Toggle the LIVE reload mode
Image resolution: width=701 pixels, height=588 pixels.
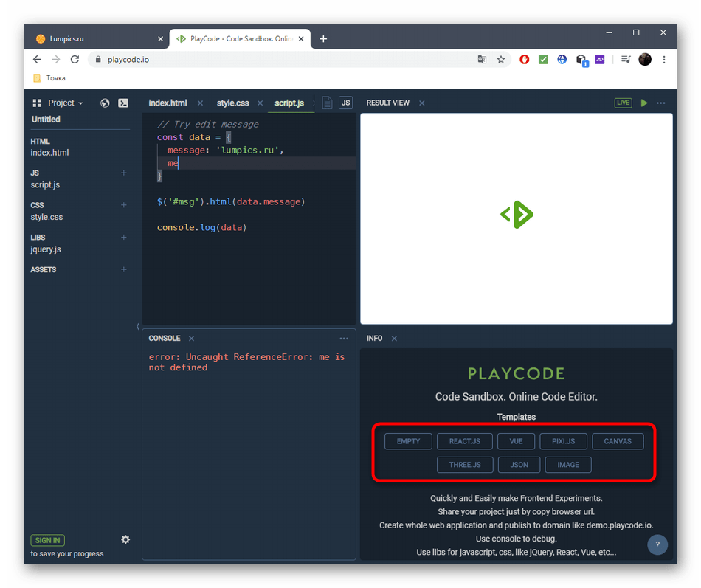(624, 103)
